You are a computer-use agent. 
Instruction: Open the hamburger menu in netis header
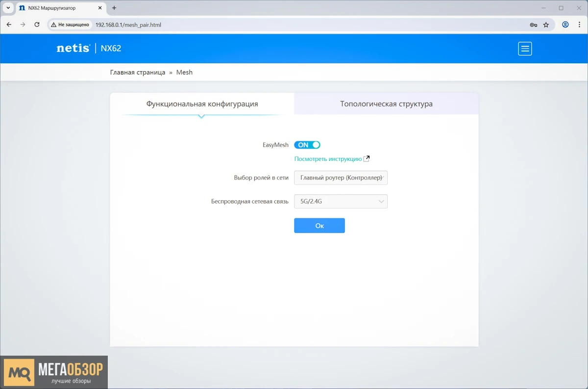point(525,49)
